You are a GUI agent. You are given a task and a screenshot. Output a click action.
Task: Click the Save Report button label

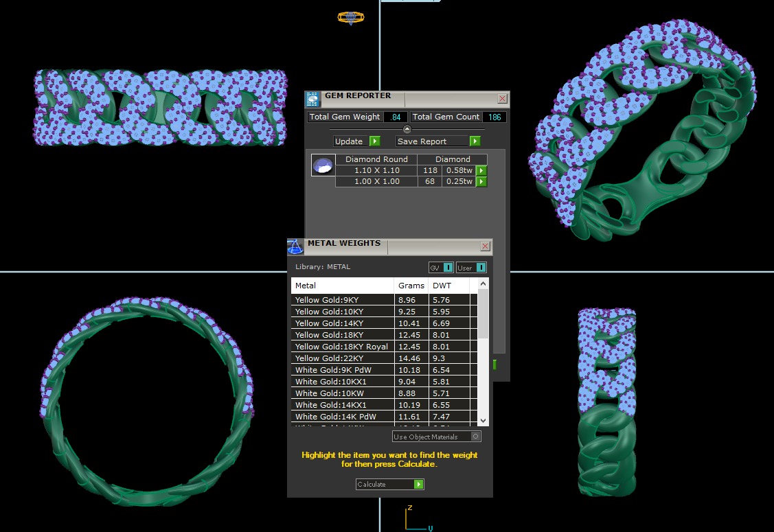coord(423,141)
